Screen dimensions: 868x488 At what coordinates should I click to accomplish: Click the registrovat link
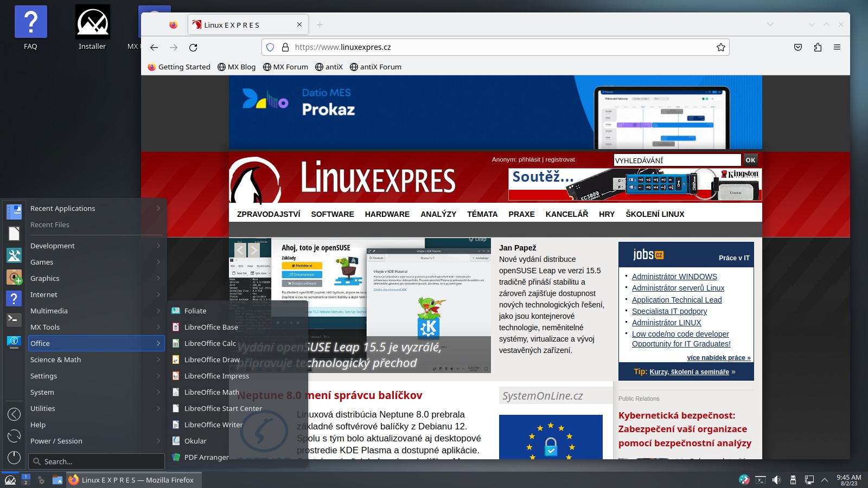click(x=560, y=159)
